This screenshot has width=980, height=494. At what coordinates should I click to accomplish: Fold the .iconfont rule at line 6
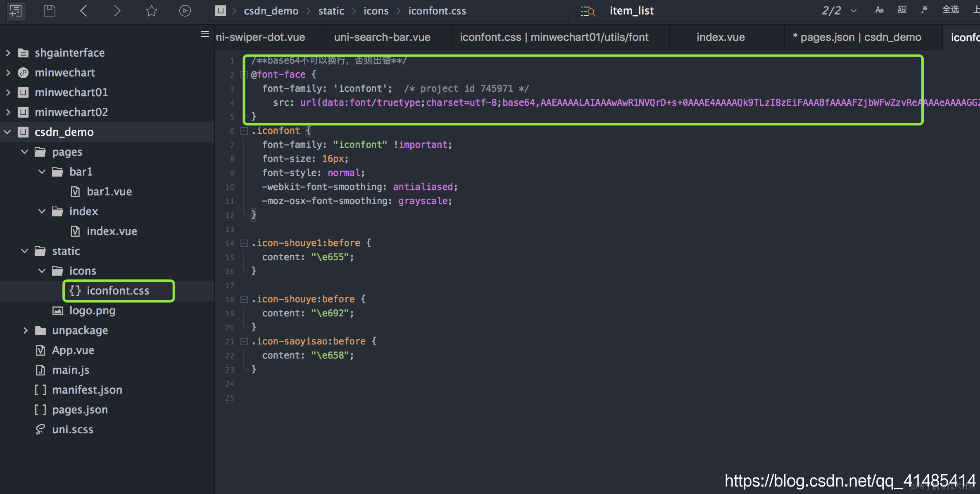244,131
